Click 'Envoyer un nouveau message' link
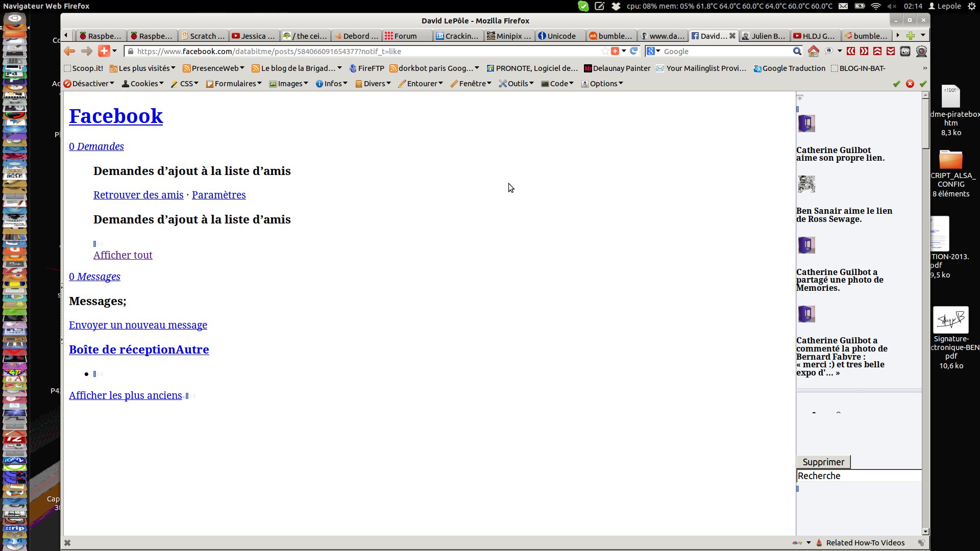980x551 pixels. click(138, 325)
